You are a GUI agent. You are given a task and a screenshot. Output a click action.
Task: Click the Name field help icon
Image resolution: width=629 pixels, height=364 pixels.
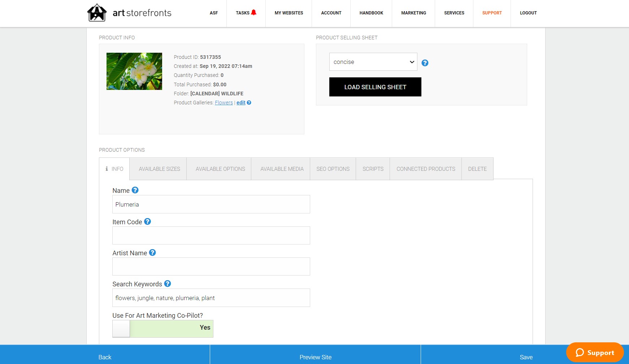[135, 190]
